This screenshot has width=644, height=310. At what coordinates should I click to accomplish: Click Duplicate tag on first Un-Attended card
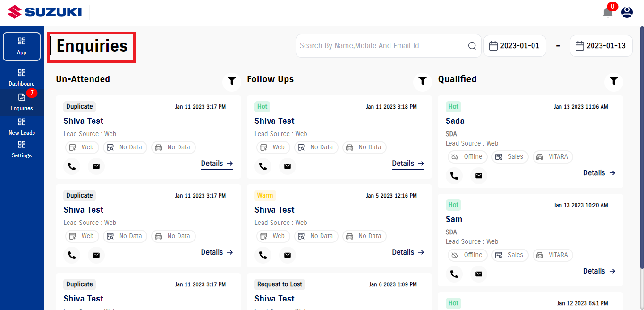[79, 107]
